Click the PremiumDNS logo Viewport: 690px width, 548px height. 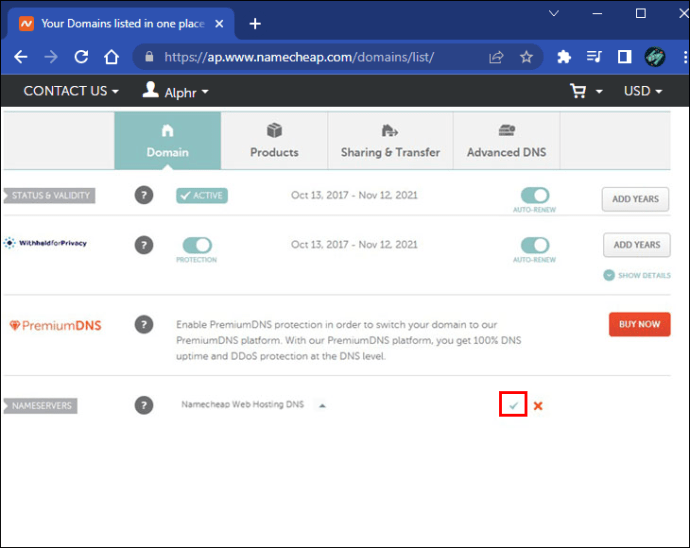pos(55,326)
